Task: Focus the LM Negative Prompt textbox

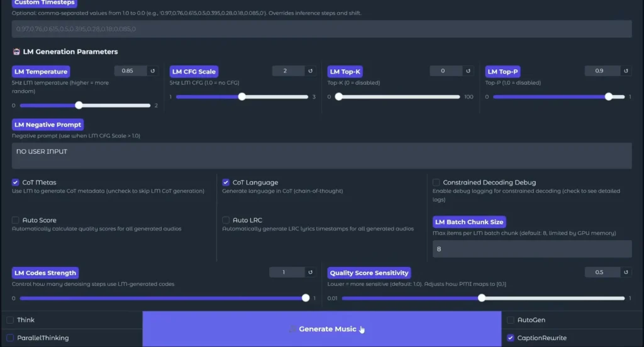Action: (321, 156)
